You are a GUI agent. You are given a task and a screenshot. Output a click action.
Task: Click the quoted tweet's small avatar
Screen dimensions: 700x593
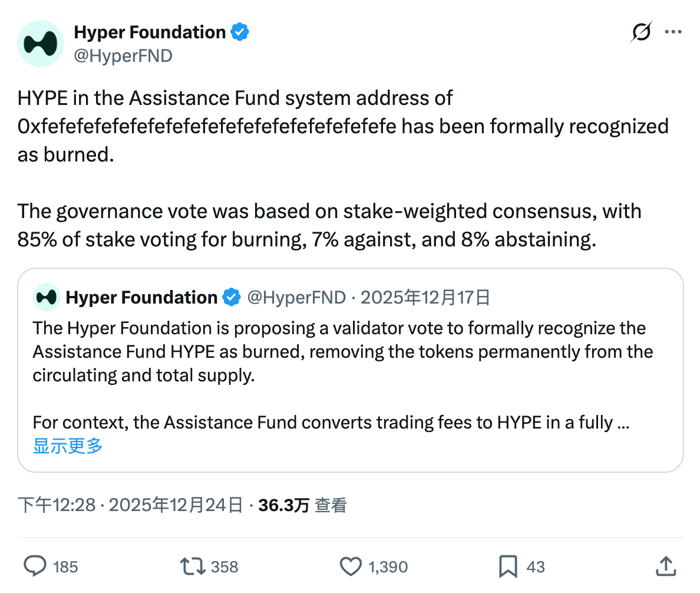47,298
